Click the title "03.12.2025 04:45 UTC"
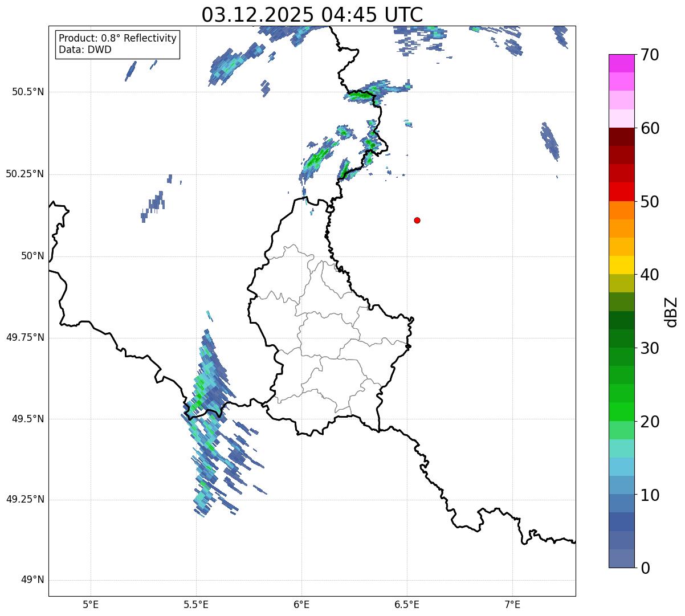The height and width of the screenshot is (616, 685). [x=312, y=14]
